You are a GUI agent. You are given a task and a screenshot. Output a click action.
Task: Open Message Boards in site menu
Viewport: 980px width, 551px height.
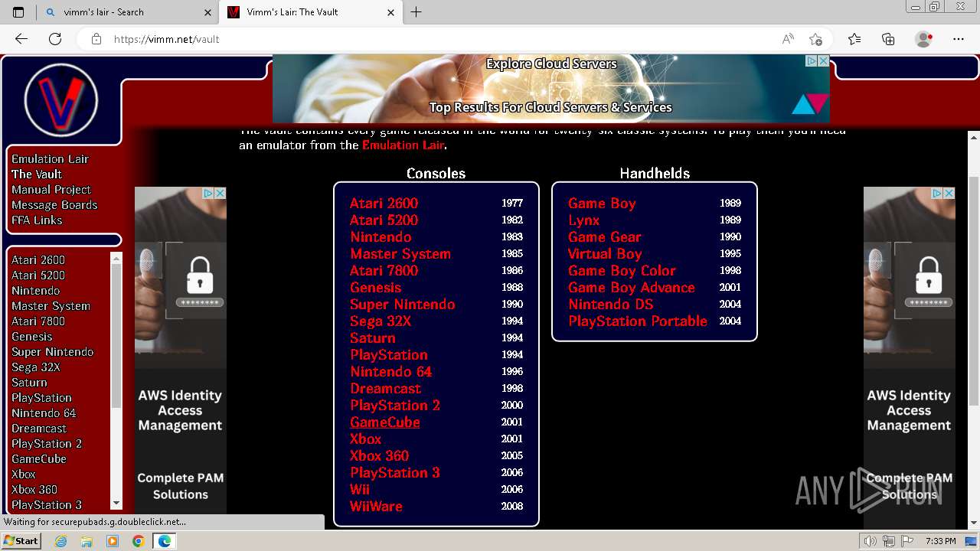(54, 205)
